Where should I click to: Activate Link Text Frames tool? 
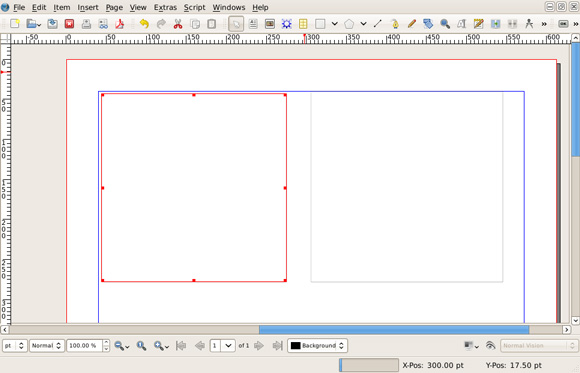496,24
